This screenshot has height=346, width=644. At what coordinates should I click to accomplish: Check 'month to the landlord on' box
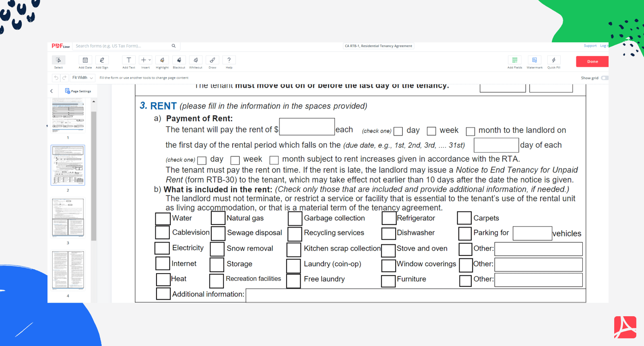coord(471,132)
